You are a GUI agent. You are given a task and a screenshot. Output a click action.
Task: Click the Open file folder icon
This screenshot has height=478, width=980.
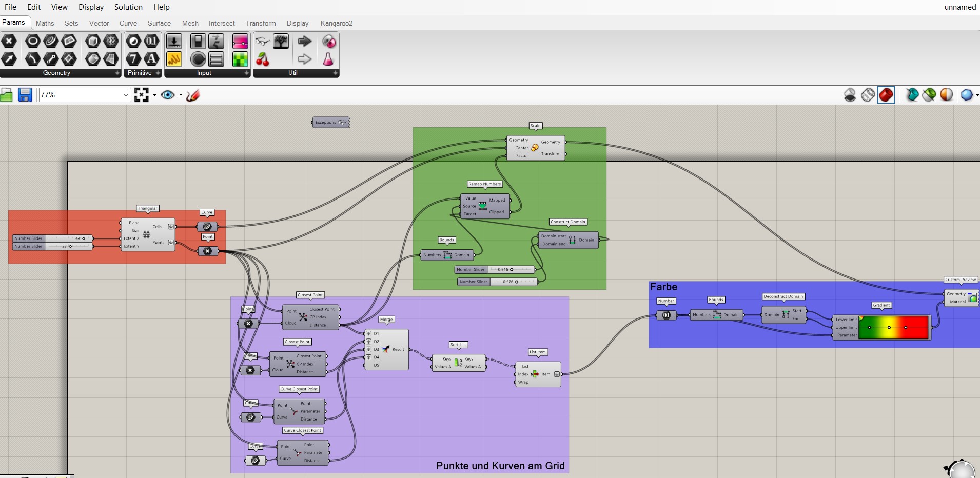pos(7,95)
